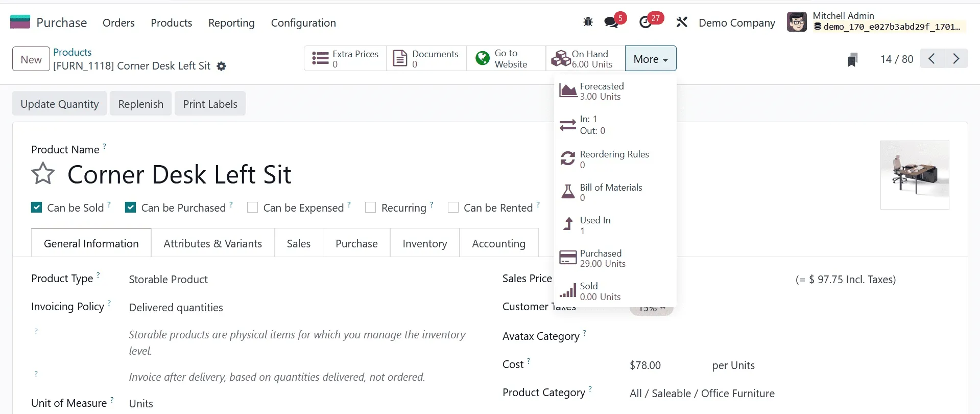Enable Can be Rented checkbox
Image resolution: width=980 pixels, height=414 pixels.
tap(453, 207)
